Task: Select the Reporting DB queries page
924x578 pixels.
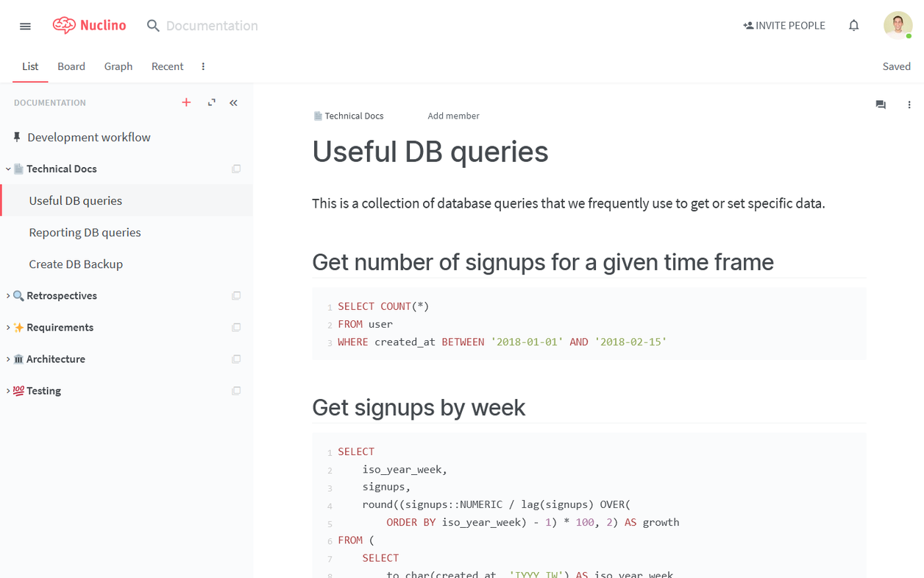Action: [84, 232]
